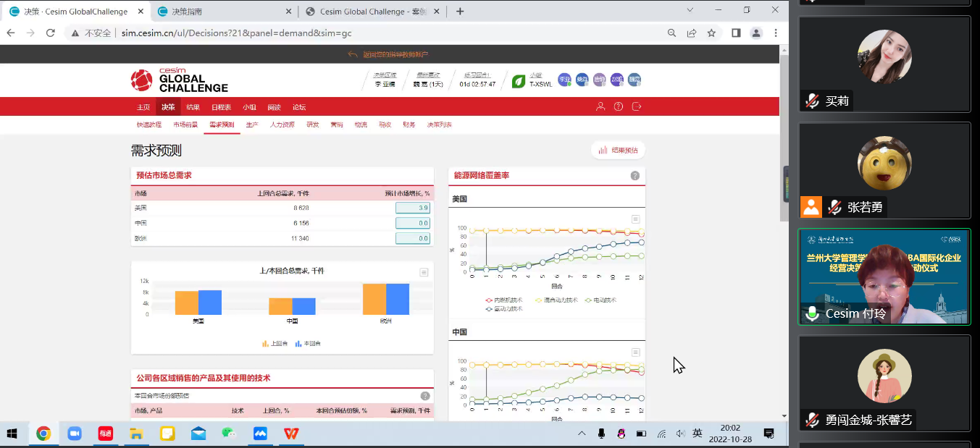Switch to the 生产 sub-tab
This screenshot has height=448, width=980.
click(251, 124)
